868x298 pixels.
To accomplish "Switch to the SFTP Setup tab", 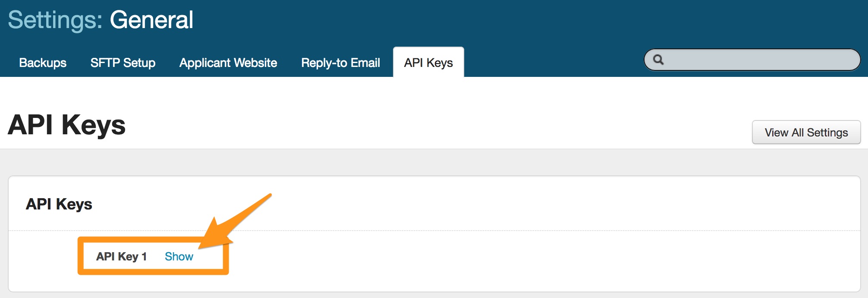I will 123,63.
